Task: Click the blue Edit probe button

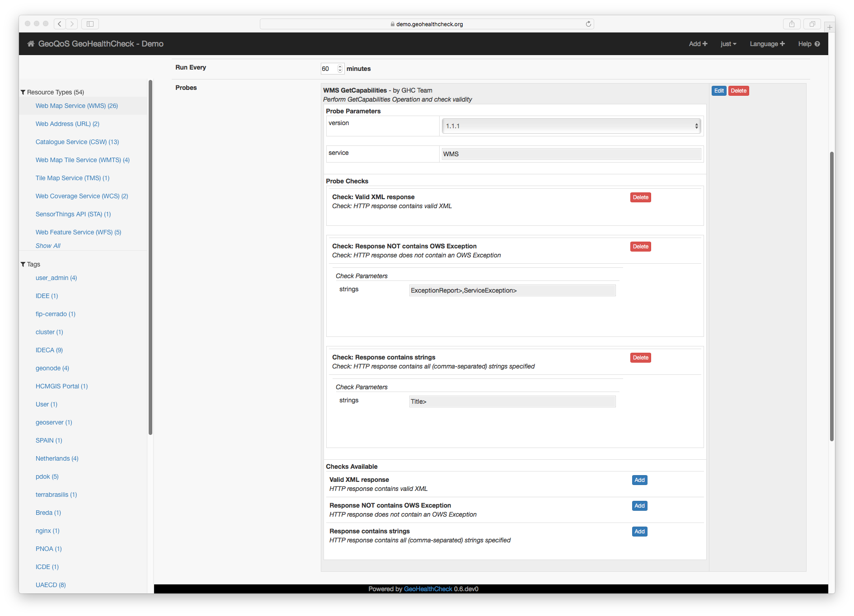Action: pyautogui.click(x=718, y=91)
